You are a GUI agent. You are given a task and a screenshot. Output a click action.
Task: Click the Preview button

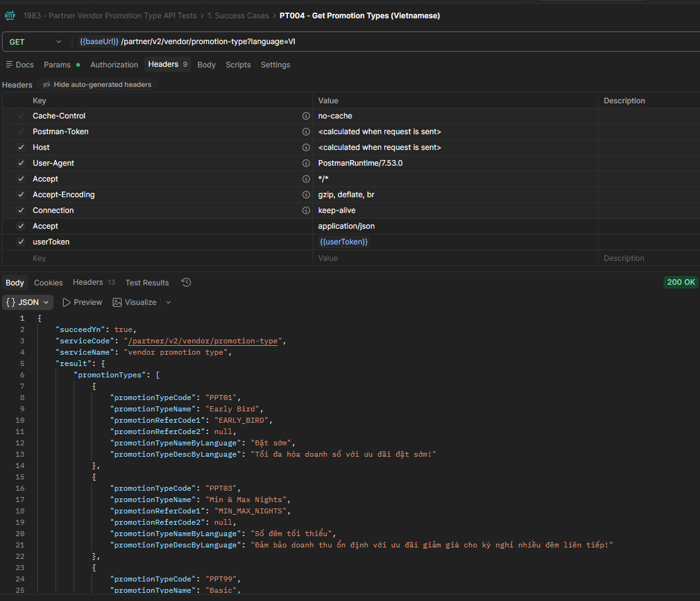point(83,302)
